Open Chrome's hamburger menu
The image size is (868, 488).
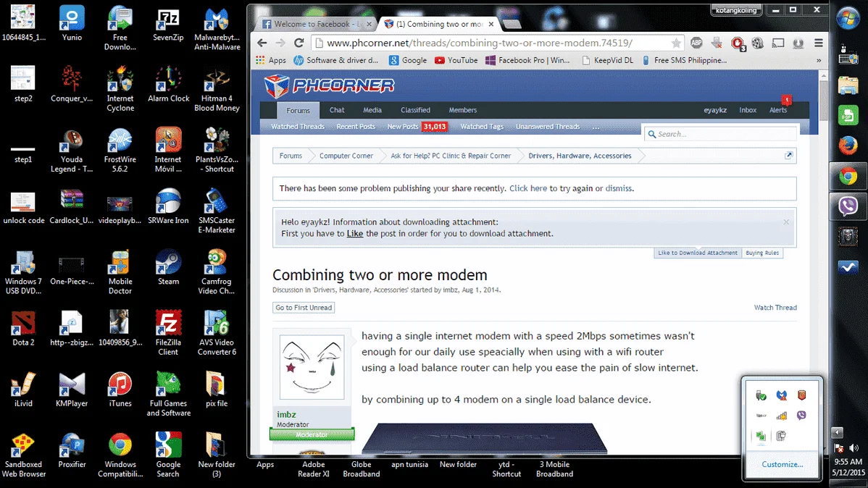click(818, 43)
